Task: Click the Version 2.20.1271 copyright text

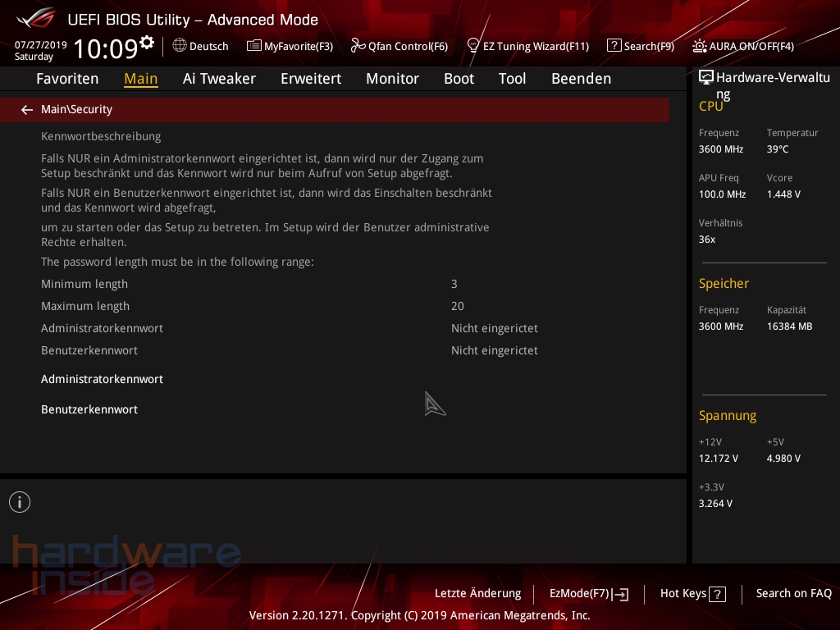Action: [419, 615]
